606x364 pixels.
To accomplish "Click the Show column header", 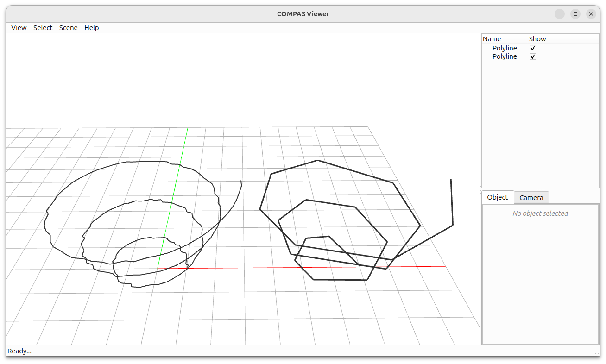I will [537, 38].
